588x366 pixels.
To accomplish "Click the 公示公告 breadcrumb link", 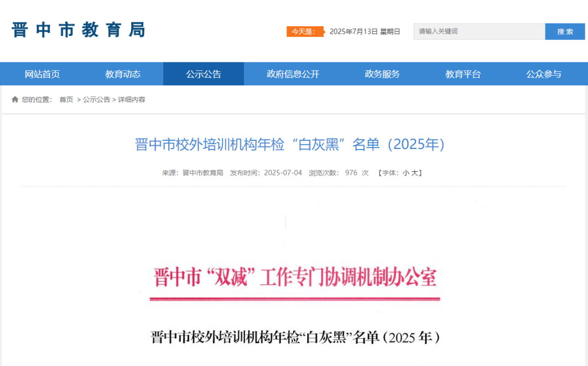I will pos(96,100).
